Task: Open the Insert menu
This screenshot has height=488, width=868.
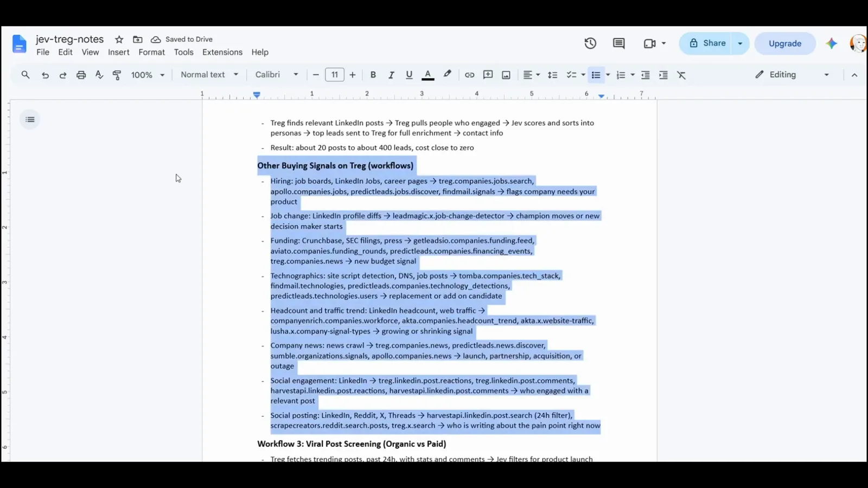Action: [118, 53]
